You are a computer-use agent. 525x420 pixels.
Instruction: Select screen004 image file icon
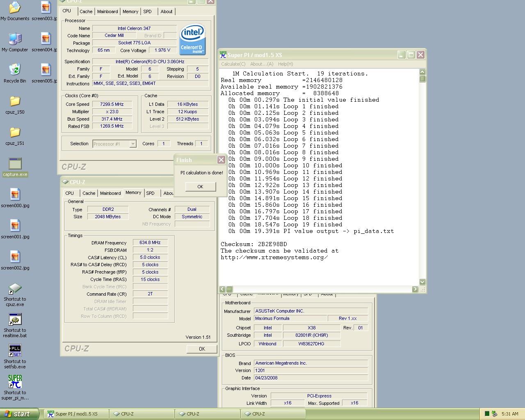[45, 42]
